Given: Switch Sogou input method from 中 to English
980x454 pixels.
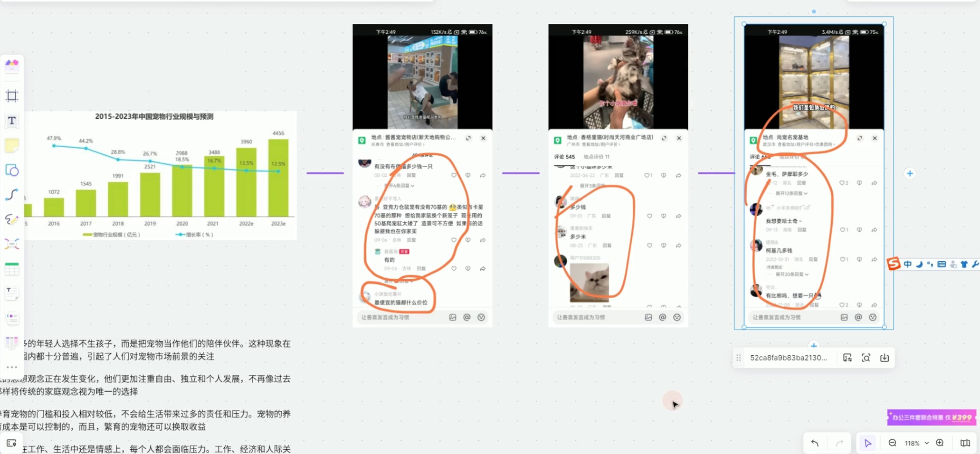Looking at the screenshot, I should pyautogui.click(x=907, y=264).
